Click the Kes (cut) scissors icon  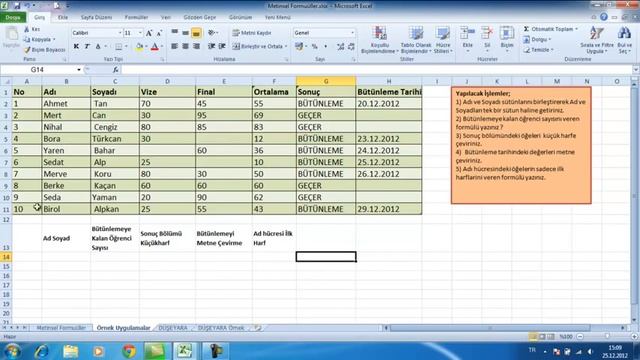coord(27,29)
